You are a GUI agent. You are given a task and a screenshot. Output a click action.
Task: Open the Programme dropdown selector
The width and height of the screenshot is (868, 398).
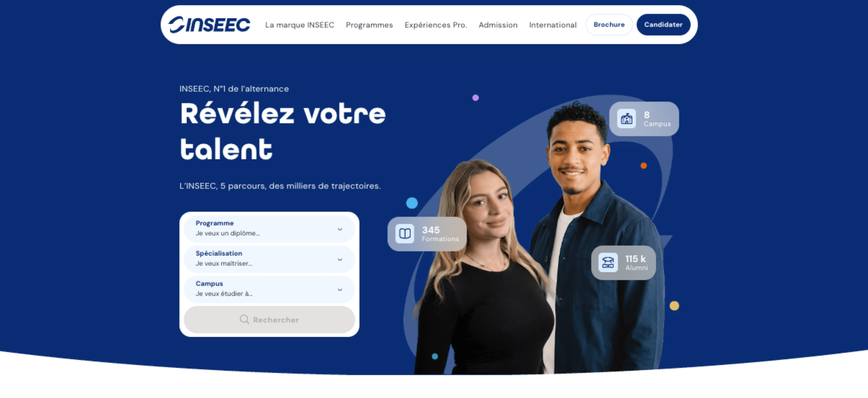pos(269,229)
